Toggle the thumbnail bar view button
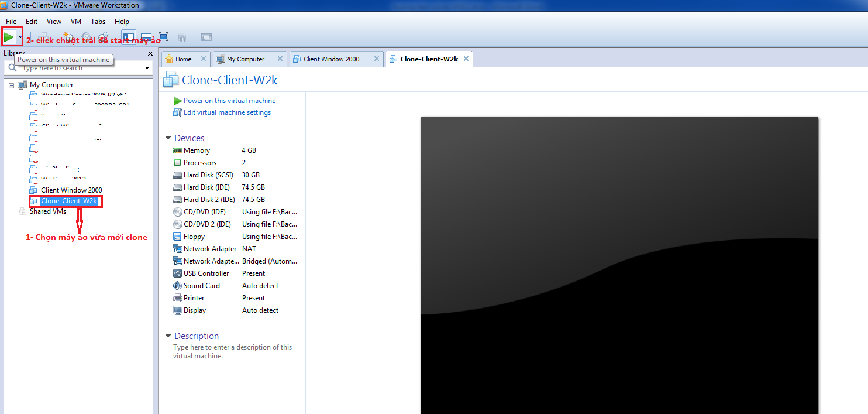 [x=146, y=37]
